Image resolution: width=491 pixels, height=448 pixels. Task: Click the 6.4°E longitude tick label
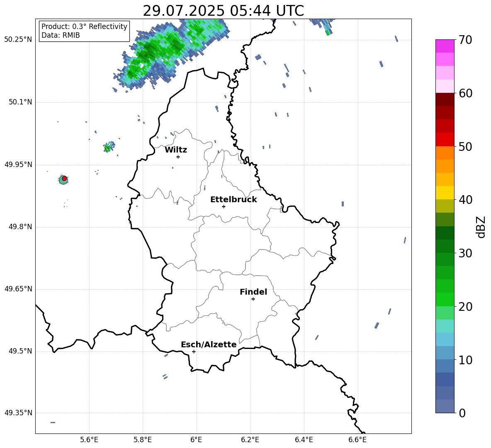(304, 440)
